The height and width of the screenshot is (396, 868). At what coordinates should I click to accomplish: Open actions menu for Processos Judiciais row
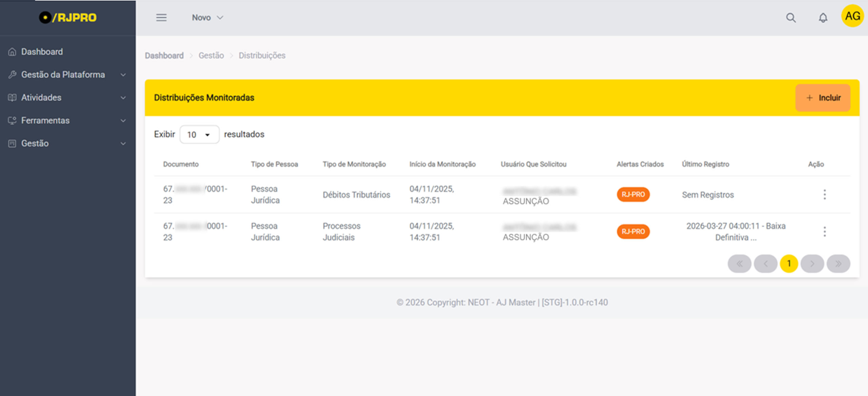point(825,232)
